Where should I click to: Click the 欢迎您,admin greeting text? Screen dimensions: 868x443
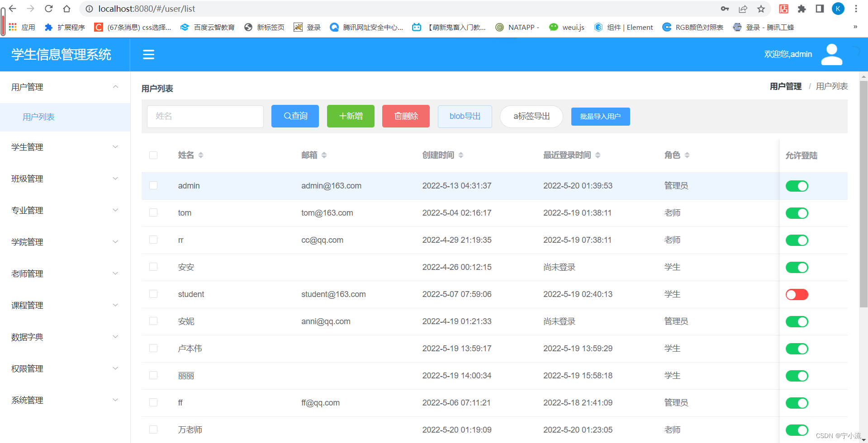click(788, 54)
